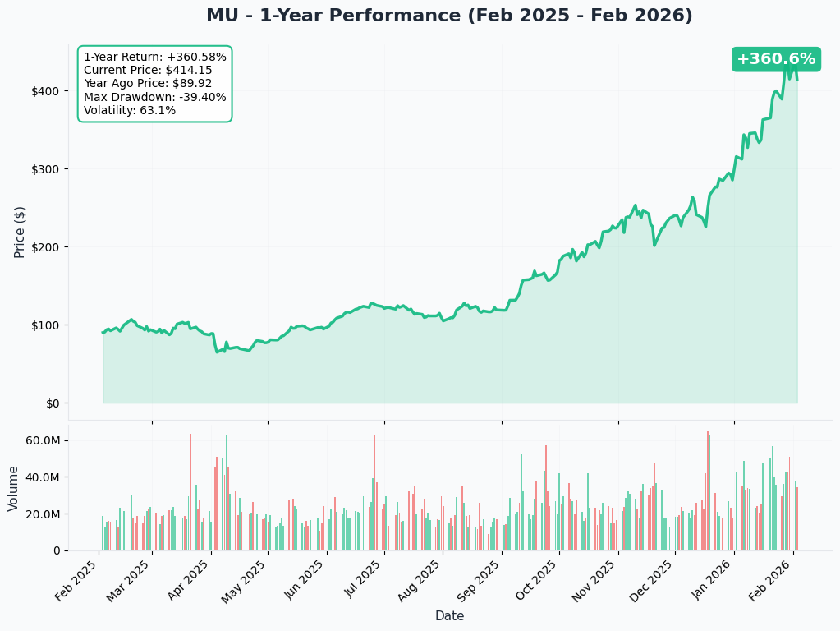The height and width of the screenshot is (631, 840).
Task: Click the tallest red volume bar near January 2026
Action: pyautogui.click(x=707, y=491)
